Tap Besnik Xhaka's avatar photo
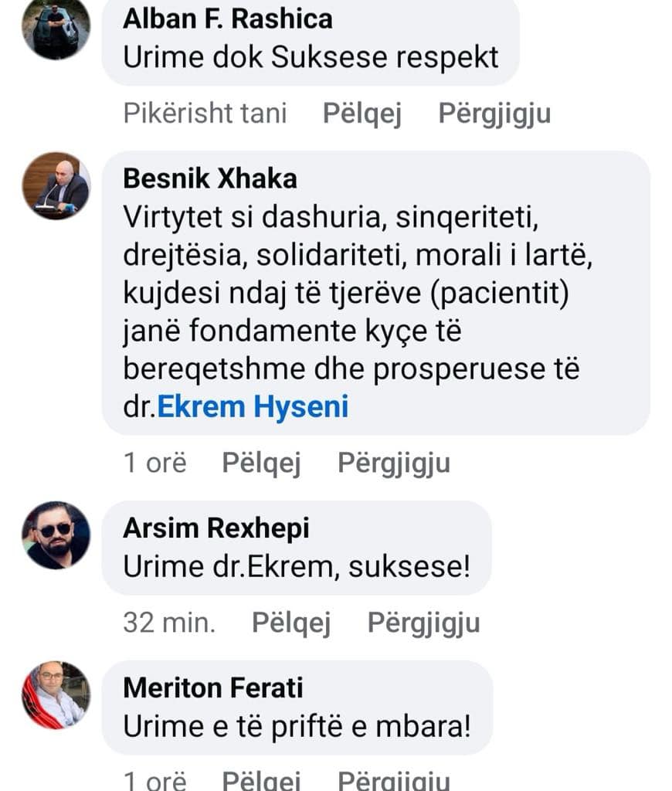 click(x=56, y=185)
